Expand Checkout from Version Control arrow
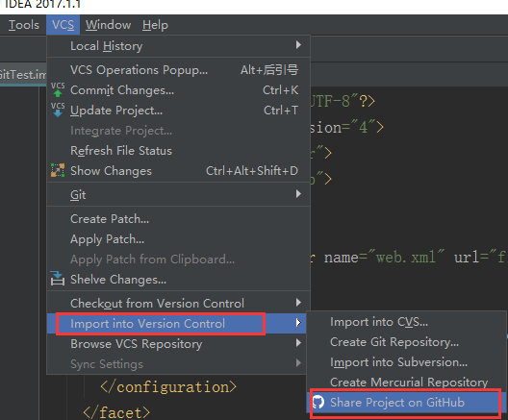 [x=298, y=303]
